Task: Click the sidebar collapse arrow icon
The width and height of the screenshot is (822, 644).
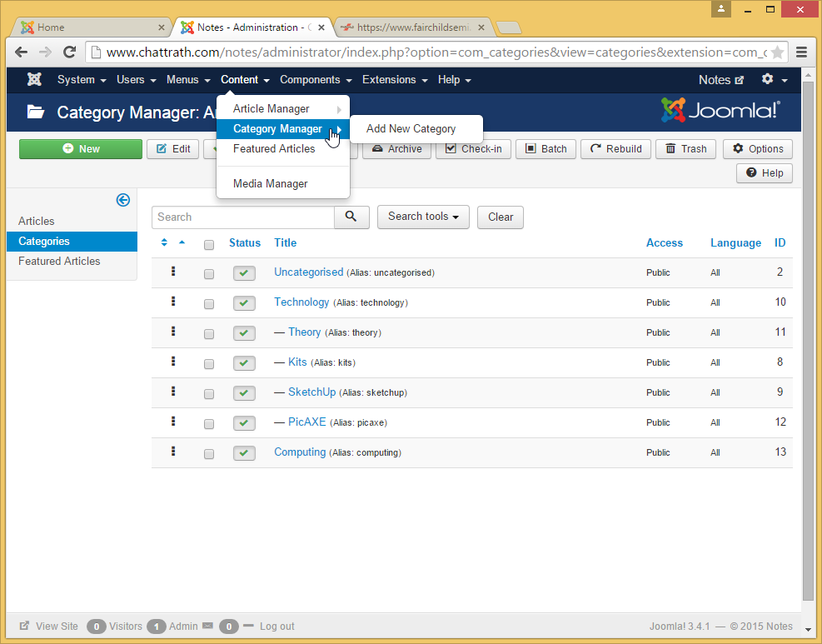Action: [123, 200]
